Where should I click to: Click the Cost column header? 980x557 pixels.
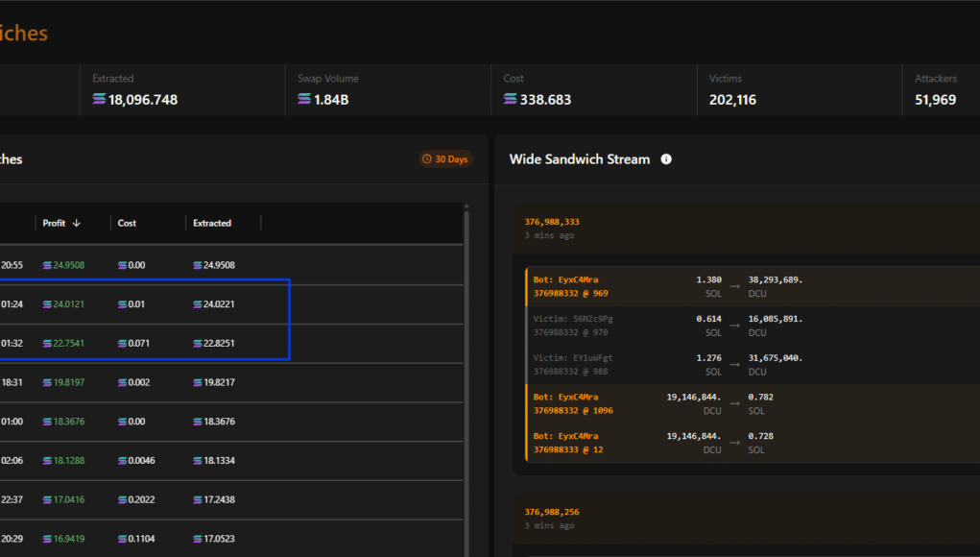pyautogui.click(x=127, y=223)
